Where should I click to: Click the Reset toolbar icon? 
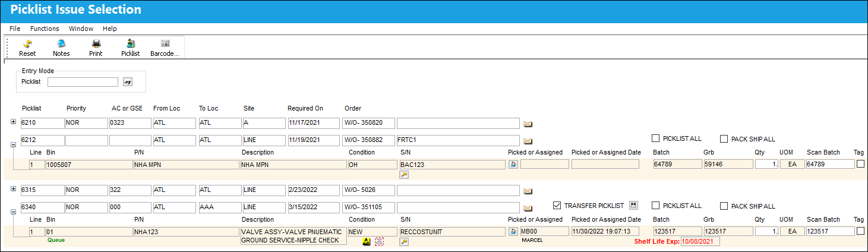(27, 48)
